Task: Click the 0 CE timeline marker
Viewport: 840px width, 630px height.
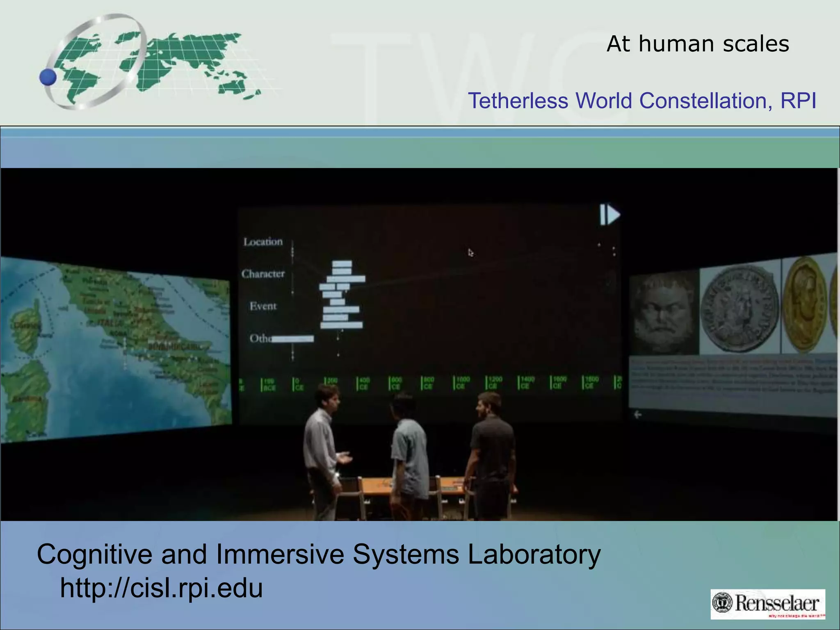Action: coord(298,385)
